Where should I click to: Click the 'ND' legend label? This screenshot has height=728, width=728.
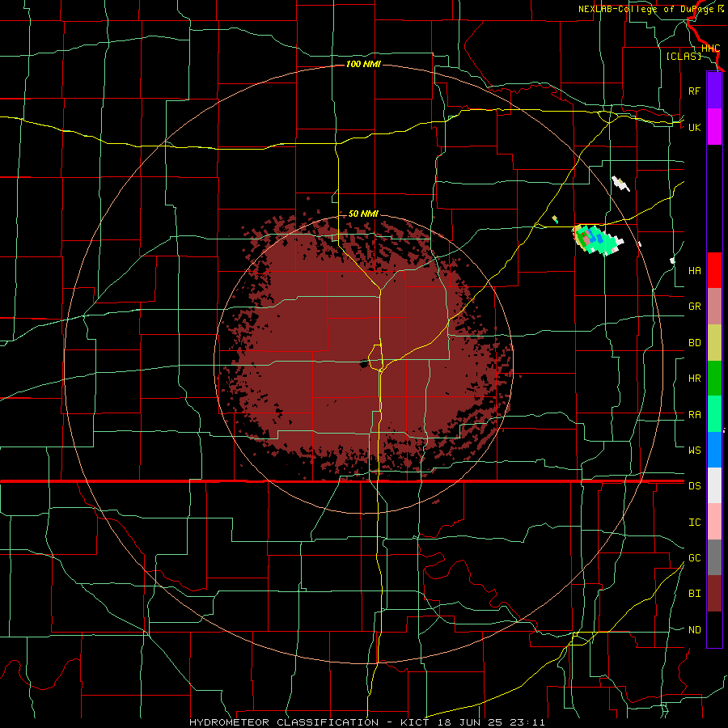pos(694,630)
